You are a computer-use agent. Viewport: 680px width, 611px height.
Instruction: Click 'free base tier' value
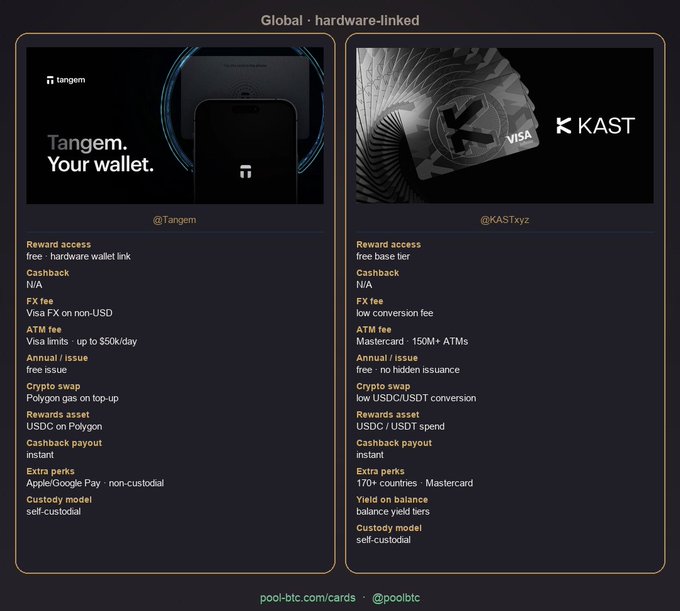pos(383,256)
